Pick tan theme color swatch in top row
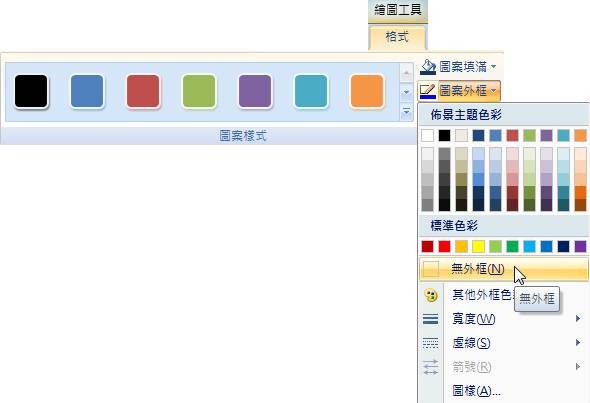 461,135
